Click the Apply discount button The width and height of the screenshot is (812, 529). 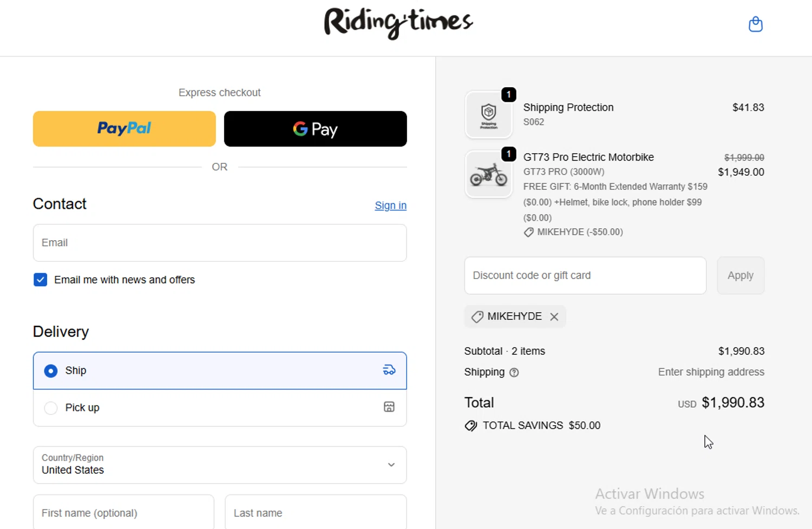(741, 275)
